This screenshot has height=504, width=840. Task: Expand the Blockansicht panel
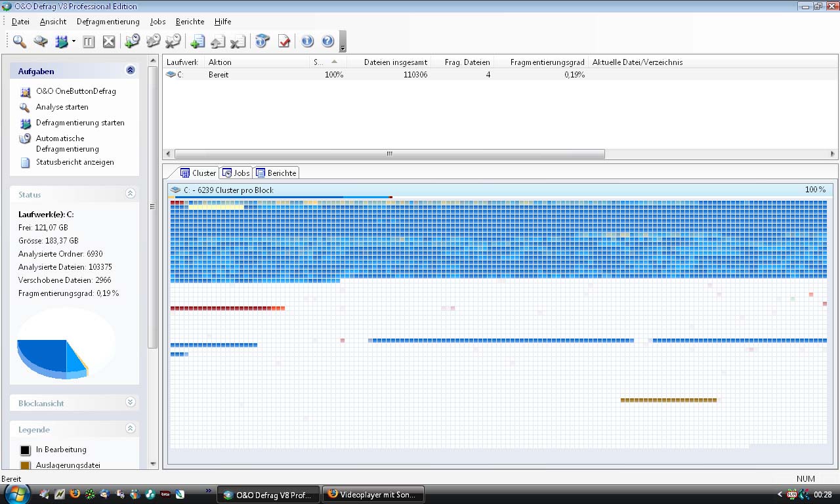click(130, 402)
